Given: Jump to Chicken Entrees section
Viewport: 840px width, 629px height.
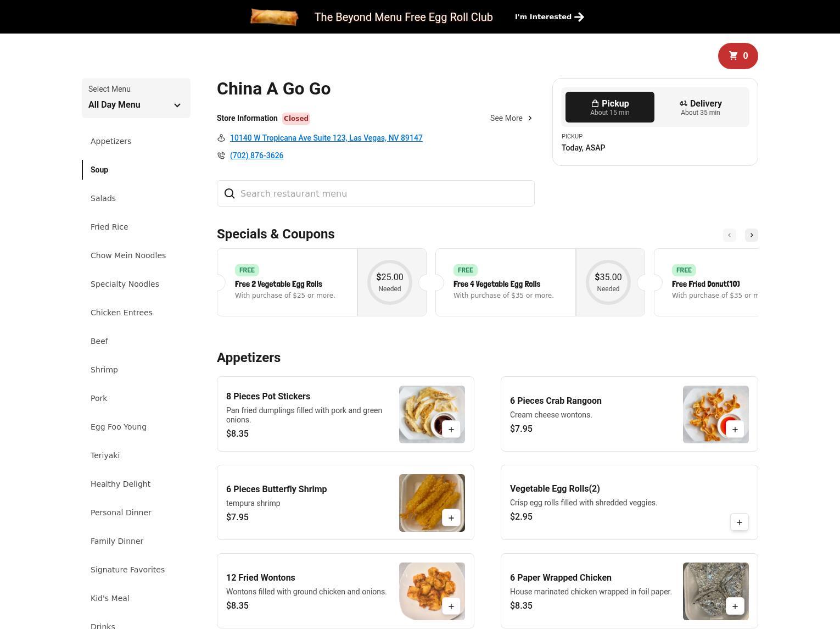Looking at the screenshot, I should [x=121, y=313].
